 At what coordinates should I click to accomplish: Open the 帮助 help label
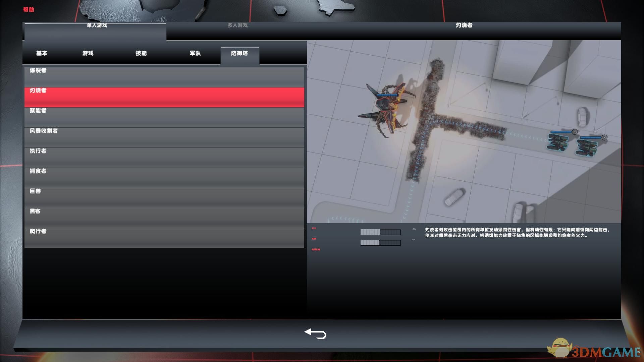29,9
